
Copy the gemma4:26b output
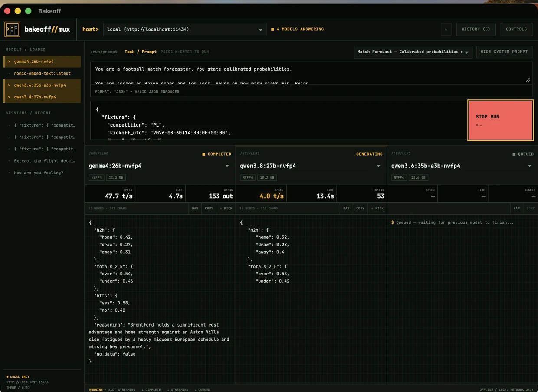point(209,209)
